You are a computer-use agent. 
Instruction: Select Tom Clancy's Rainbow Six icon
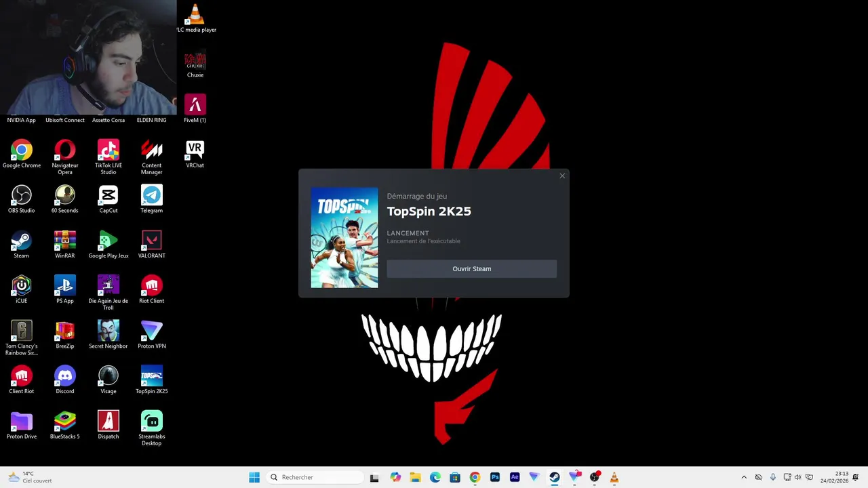point(22,338)
